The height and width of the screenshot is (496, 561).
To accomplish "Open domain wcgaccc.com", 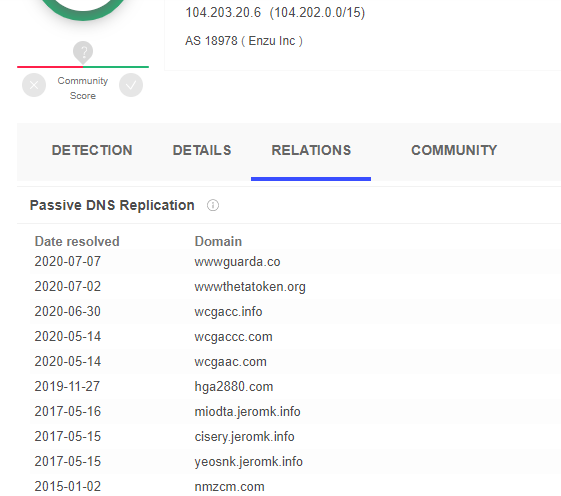I will [x=233, y=337].
